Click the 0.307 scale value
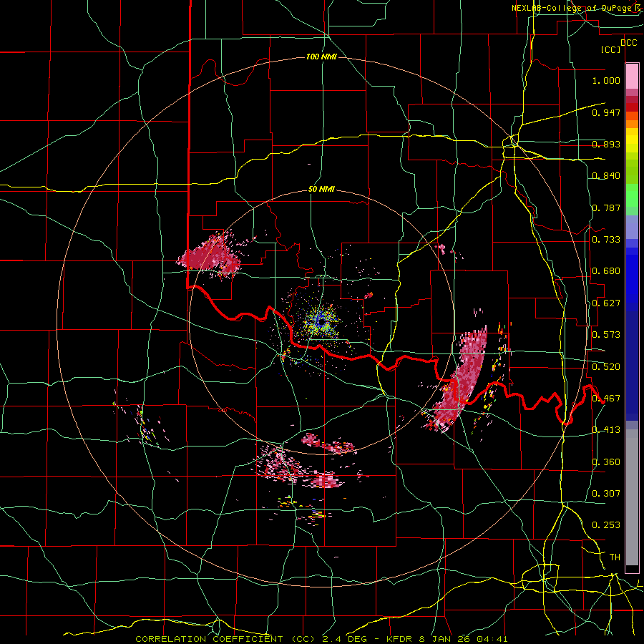This screenshot has height=644, width=644. pos(606,493)
